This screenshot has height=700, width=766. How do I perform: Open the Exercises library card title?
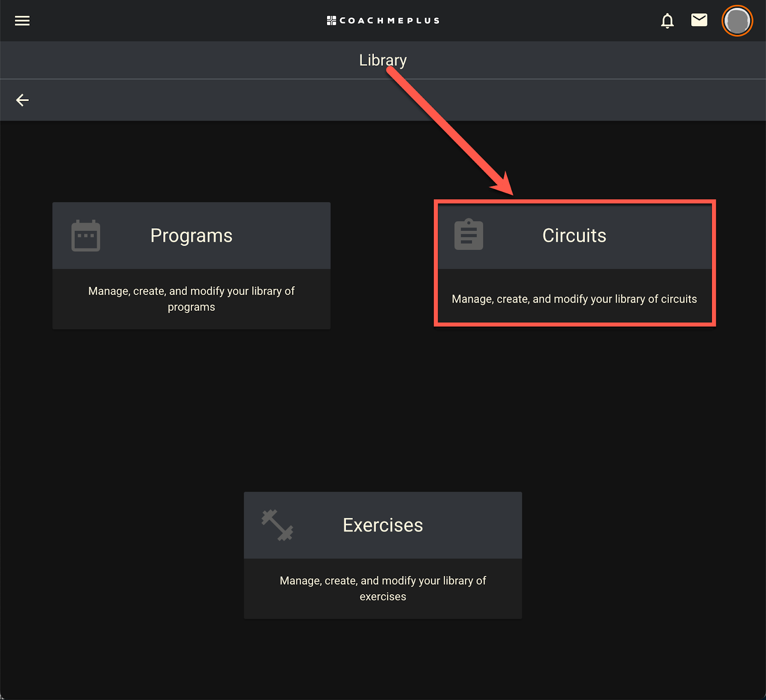(x=383, y=525)
